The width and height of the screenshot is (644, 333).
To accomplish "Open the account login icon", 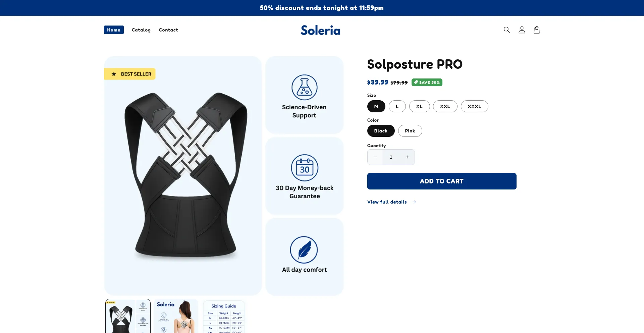I will (522, 30).
